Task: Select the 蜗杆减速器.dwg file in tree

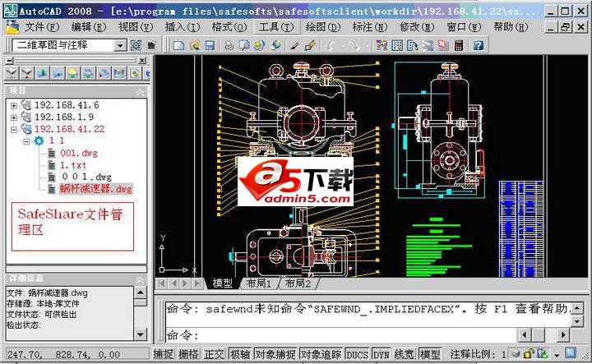Action: click(x=95, y=188)
